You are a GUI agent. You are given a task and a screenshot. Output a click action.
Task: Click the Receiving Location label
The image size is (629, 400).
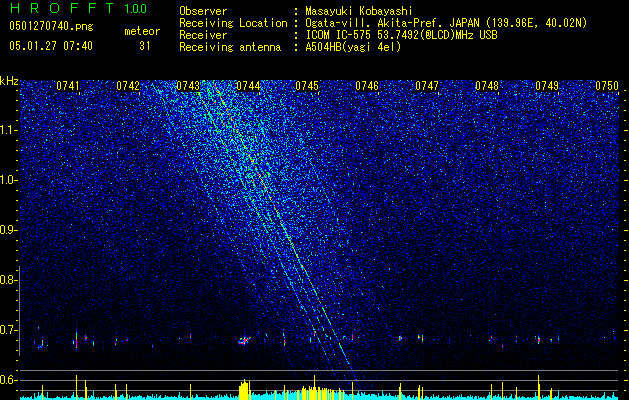tap(233, 23)
